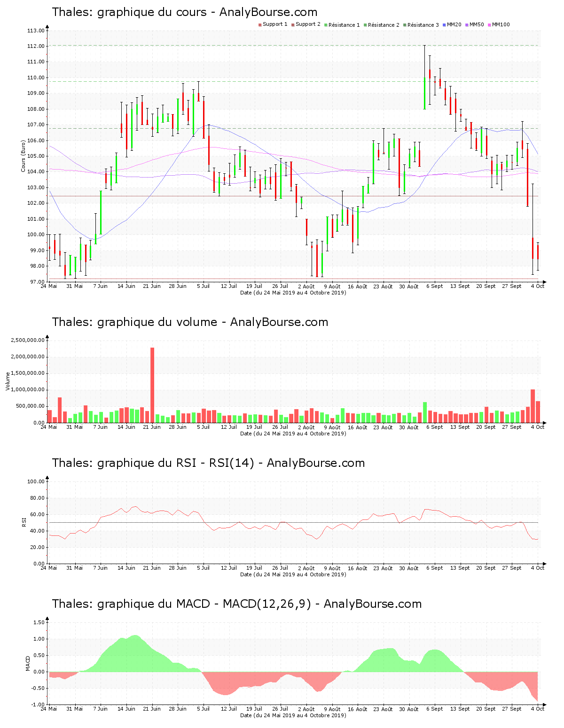This screenshot has width=564, height=728.
Task: Click the date range caption under volume chart
Action: 293,434
